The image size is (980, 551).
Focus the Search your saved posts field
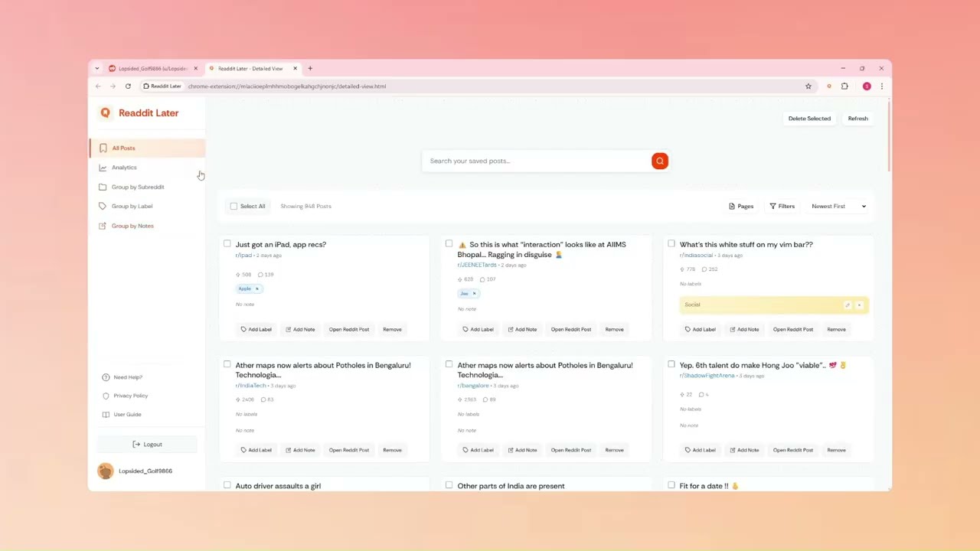point(537,161)
